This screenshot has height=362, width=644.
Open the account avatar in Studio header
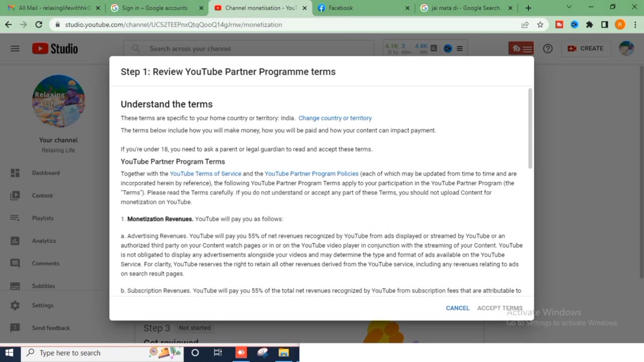626,48
